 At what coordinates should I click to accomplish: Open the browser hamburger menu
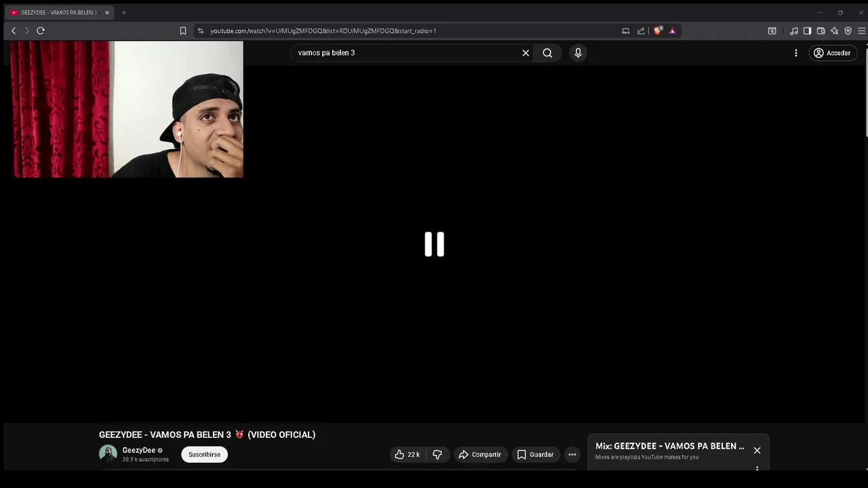(x=861, y=30)
